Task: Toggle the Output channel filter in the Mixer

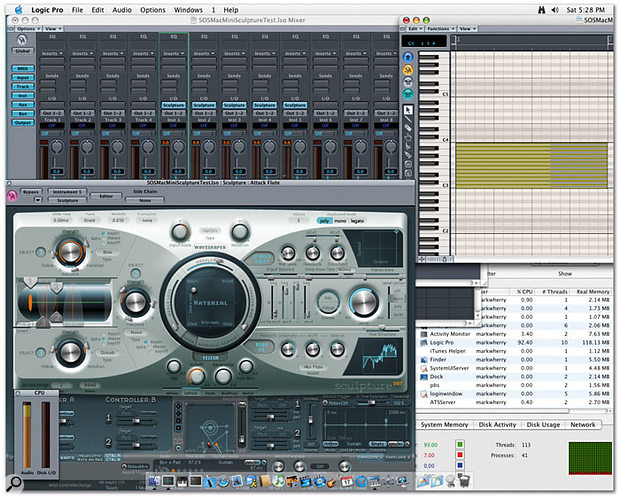Action: 23,123
